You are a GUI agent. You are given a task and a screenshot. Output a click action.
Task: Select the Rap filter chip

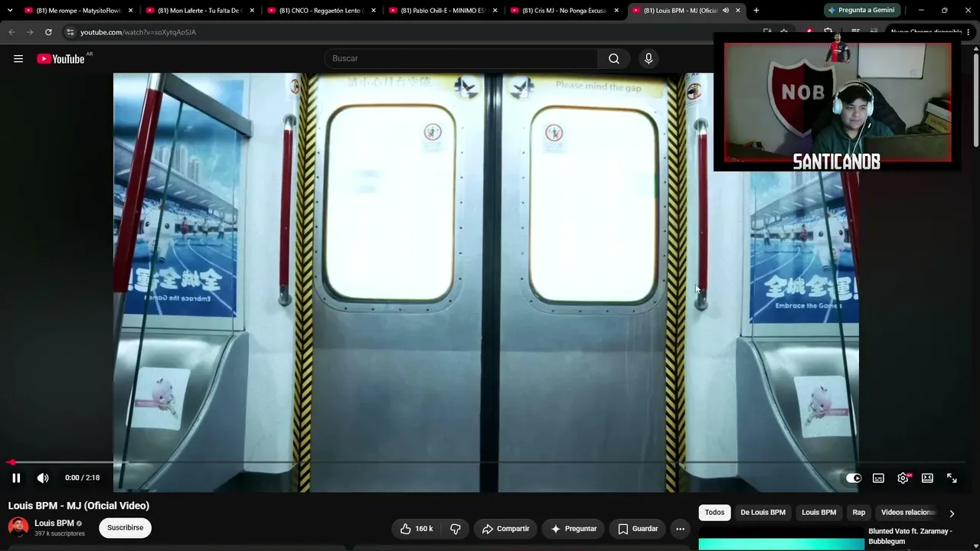tap(859, 513)
